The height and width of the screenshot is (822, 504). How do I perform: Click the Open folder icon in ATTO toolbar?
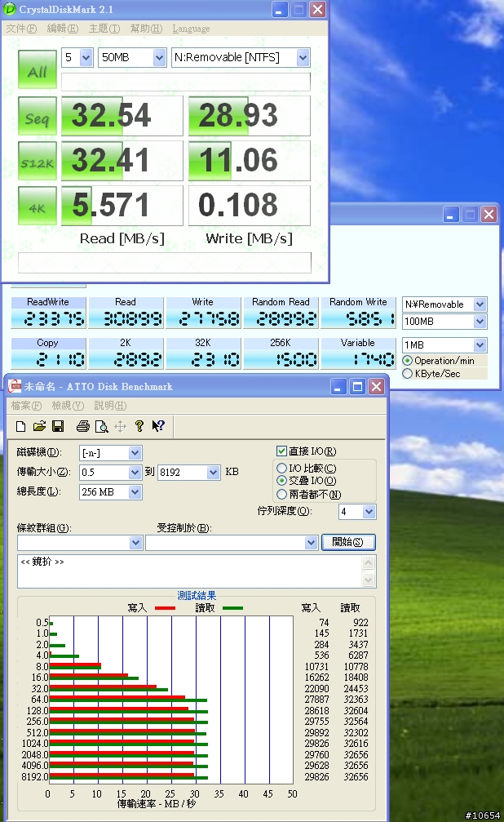pos(39,426)
